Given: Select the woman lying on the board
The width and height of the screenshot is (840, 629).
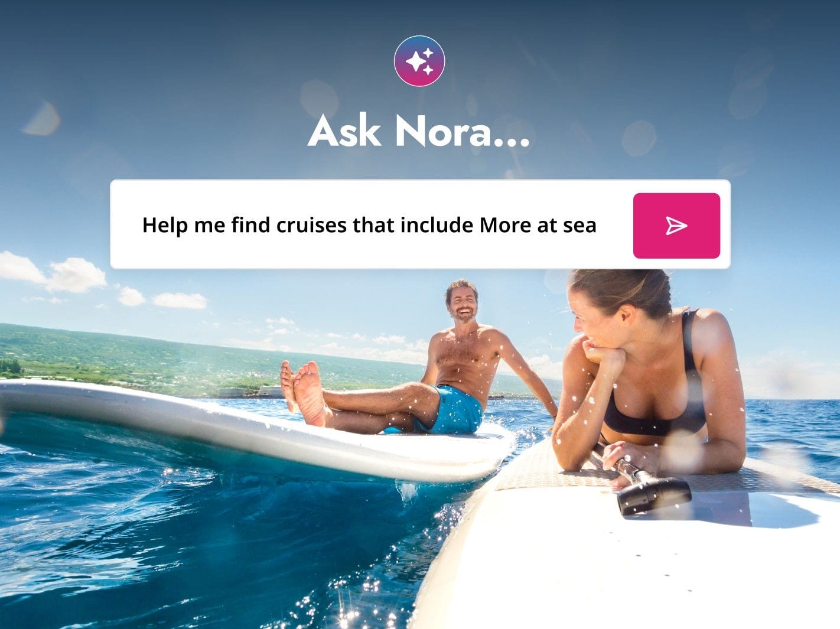Looking at the screenshot, I should 650,378.
